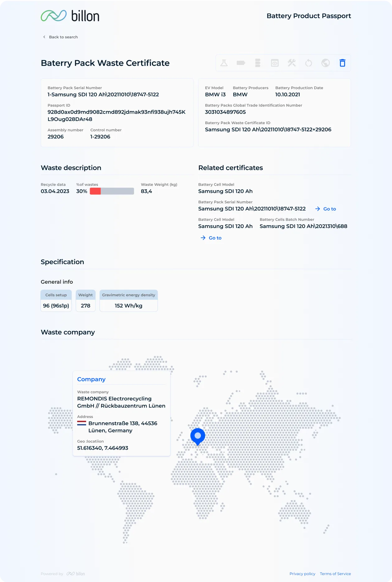Click the General info subheading

pyautogui.click(x=57, y=282)
